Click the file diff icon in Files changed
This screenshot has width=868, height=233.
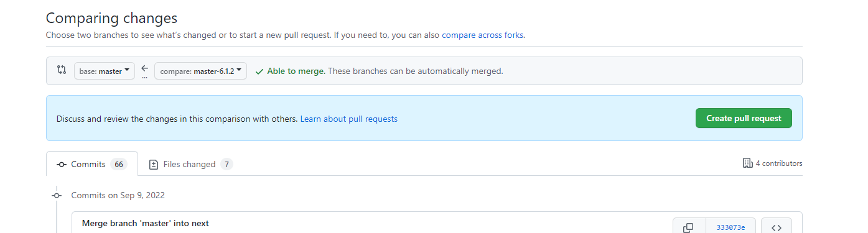(154, 165)
